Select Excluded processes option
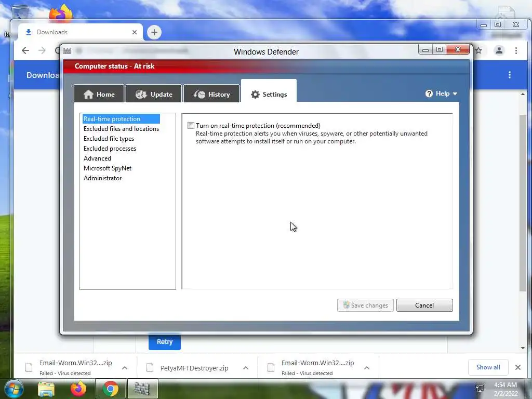 pyautogui.click(x=110, y=148)
